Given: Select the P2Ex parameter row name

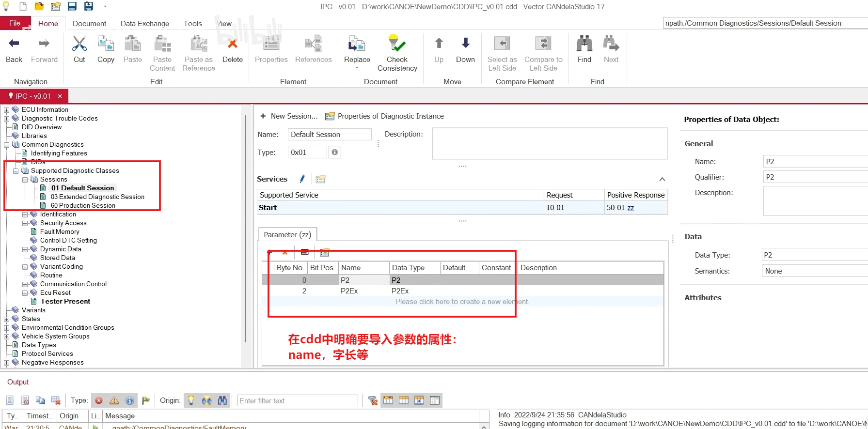Looking at the screenshot, I should point(349,291).
